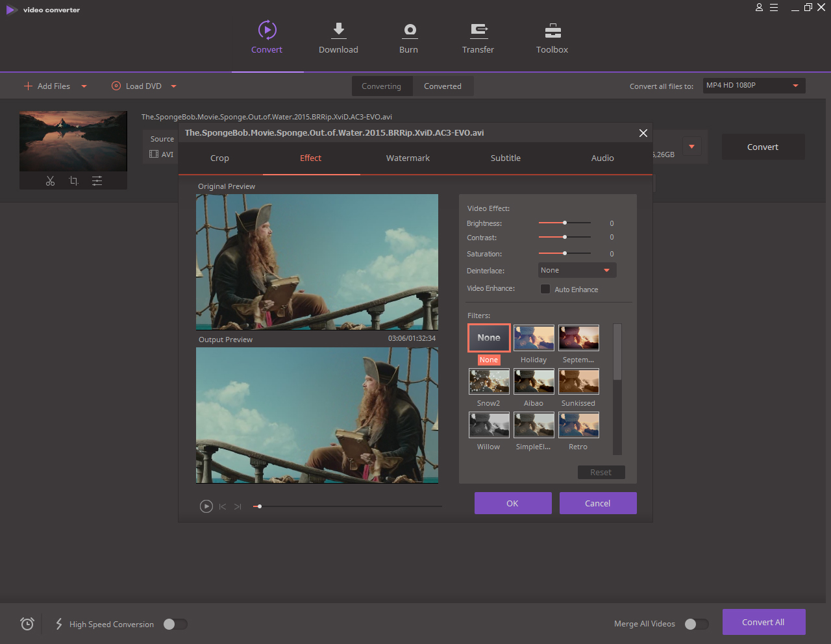Switch to the Converted tab
Viewport: 831px width, 644px height.
(443, 86)
